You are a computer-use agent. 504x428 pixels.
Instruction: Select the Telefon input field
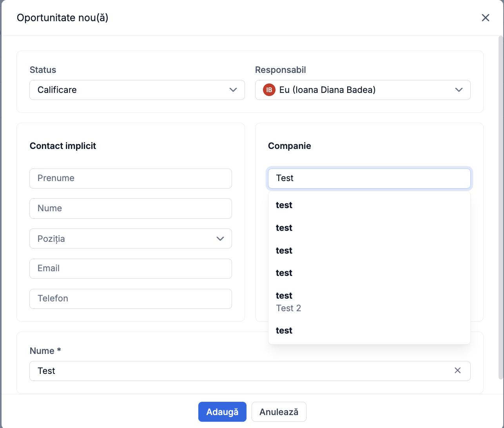pyautogui.click(x=131, y=299)
